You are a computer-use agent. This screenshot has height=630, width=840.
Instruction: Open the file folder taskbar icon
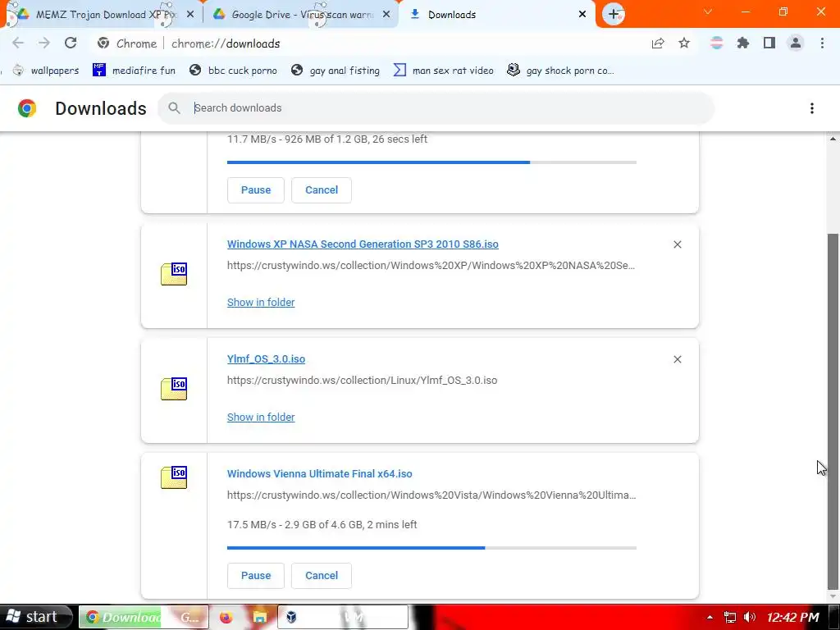260,617
